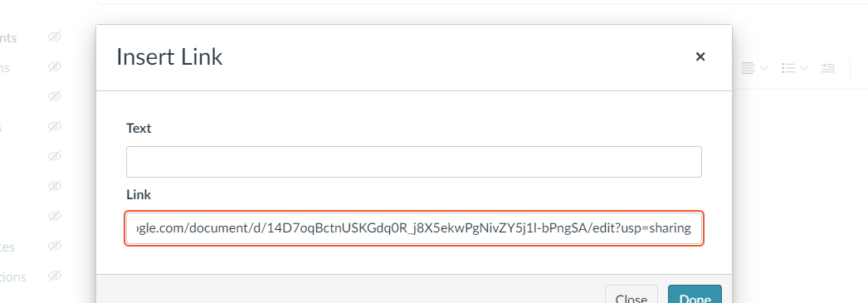Screen dimensions: 868x303
Task: Focus the empty Text input field
Action: pos(414,162)
